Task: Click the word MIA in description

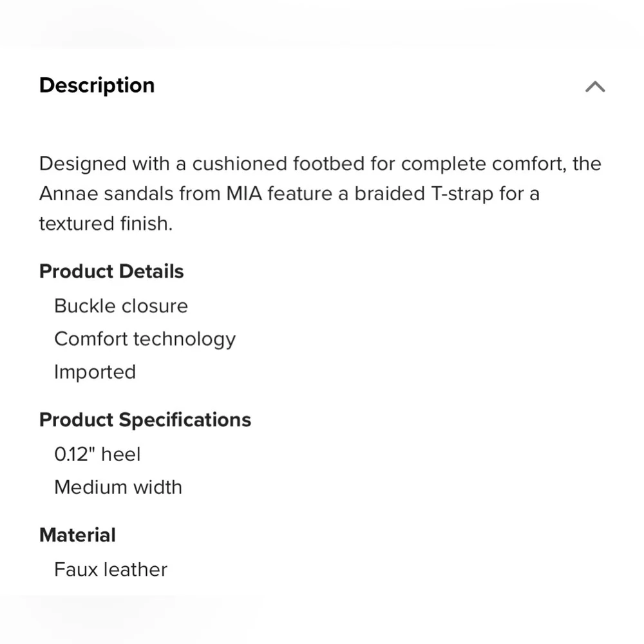Action: pos(244,193)
